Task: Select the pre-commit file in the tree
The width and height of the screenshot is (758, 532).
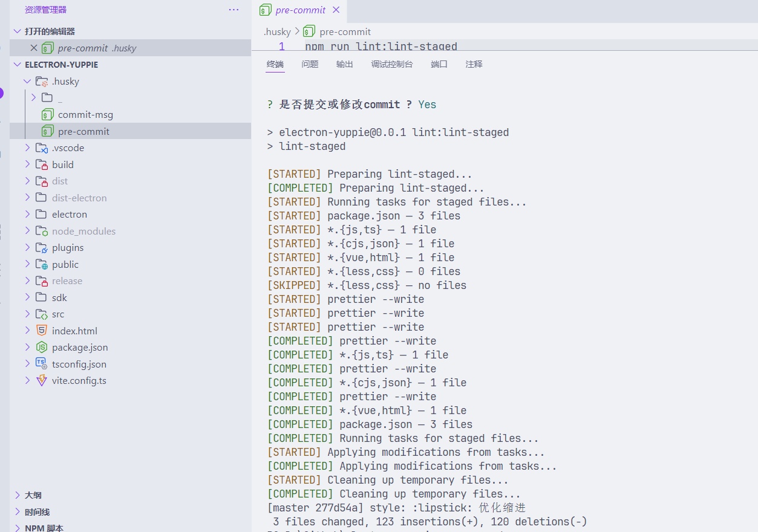Action: point(83,131)
